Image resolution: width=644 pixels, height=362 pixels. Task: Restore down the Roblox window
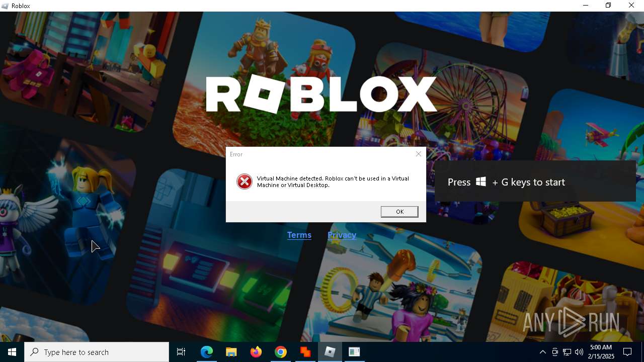click(608, 6)
